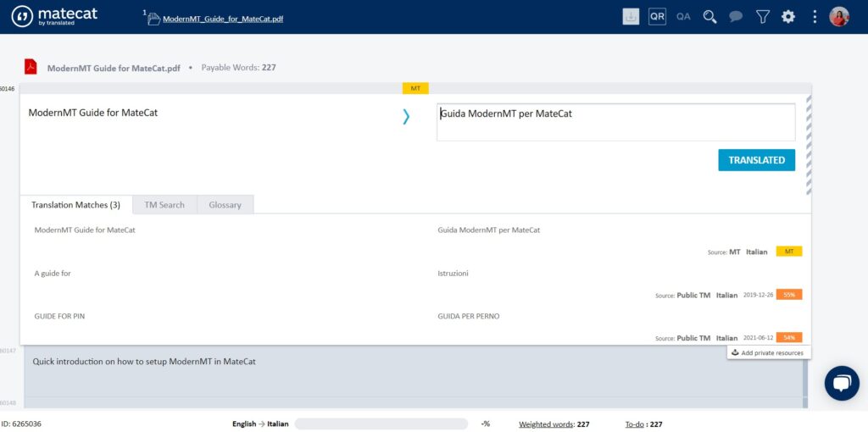Image resolution: width=868 pixels, height=432 pixels.
Task: Open the three-dot more menu
Action: [815, 17]
